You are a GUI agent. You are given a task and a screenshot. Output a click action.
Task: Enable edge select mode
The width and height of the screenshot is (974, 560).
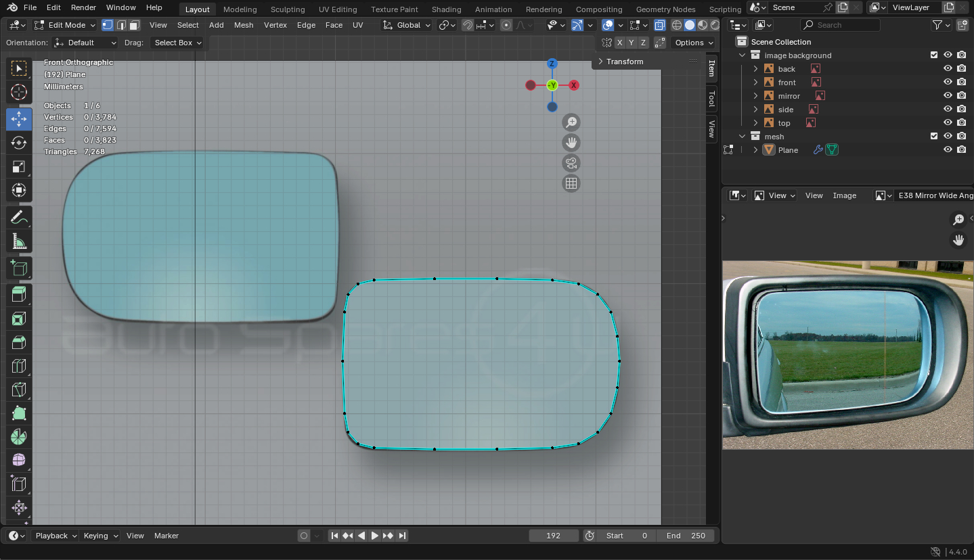point(121,25)
